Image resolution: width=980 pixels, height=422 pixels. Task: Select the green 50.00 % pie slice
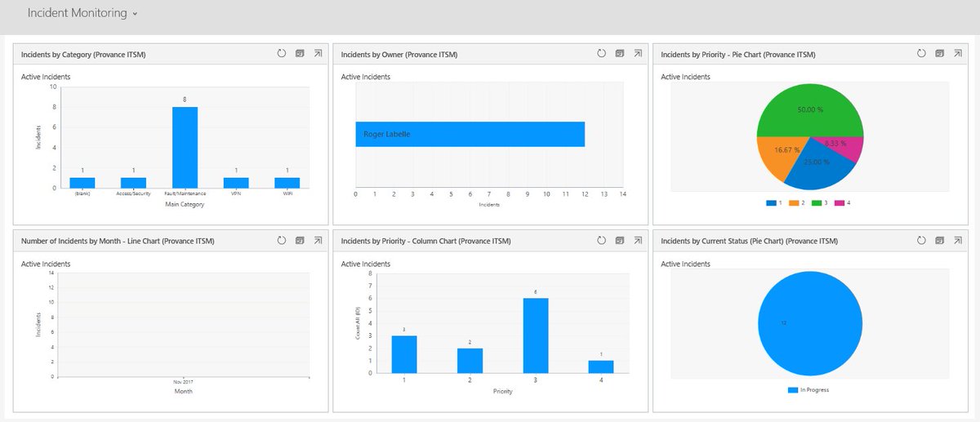(x=810, y=109)
